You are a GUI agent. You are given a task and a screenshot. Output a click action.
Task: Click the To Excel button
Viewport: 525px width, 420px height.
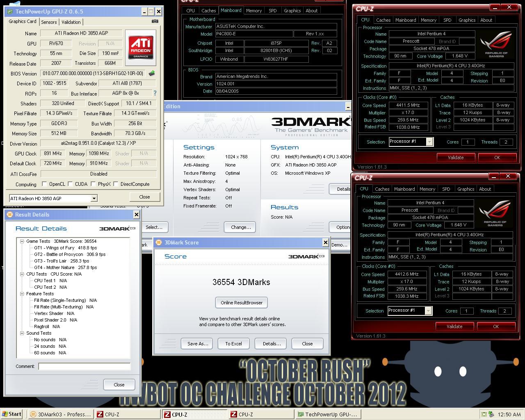[233, 344]
